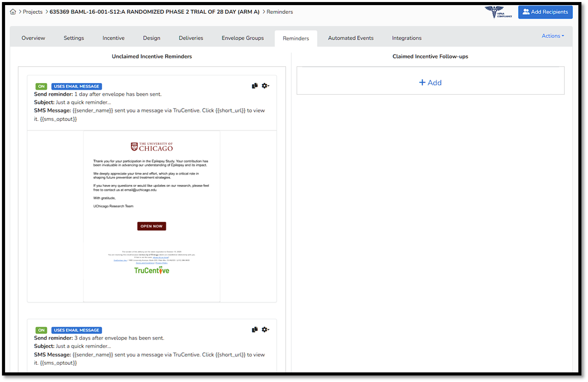Viewport: 588px width, 382px height.
Task: Go to the Envelope Groups tab
Action: [x=243, y=38]
